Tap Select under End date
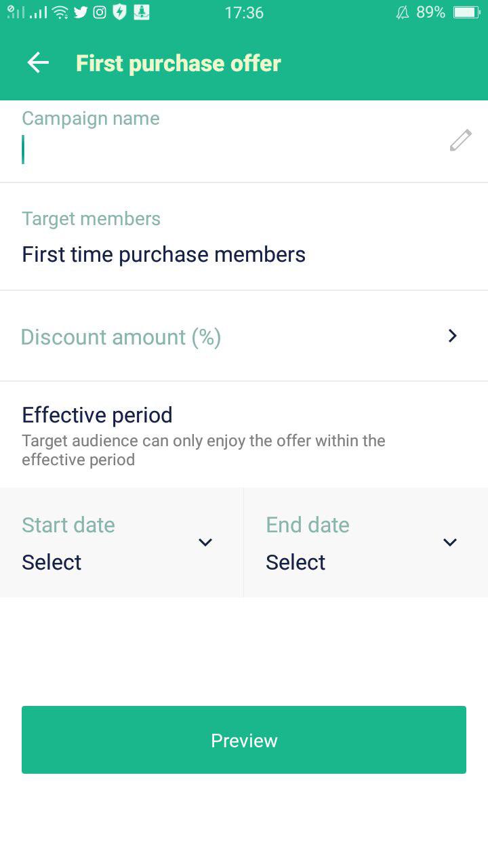This screenshot has height=868, width=488. [296, 562]
